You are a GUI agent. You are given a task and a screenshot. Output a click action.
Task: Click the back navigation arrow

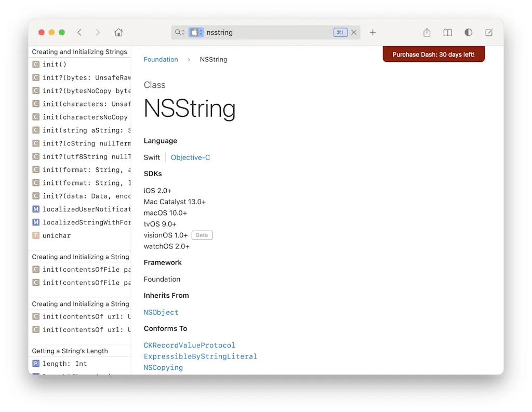pyautogui.click(x=79, y=32)
